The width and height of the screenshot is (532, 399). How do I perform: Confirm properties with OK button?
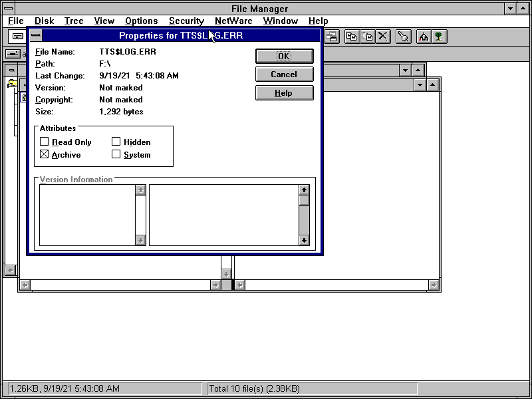click(285, 56)
